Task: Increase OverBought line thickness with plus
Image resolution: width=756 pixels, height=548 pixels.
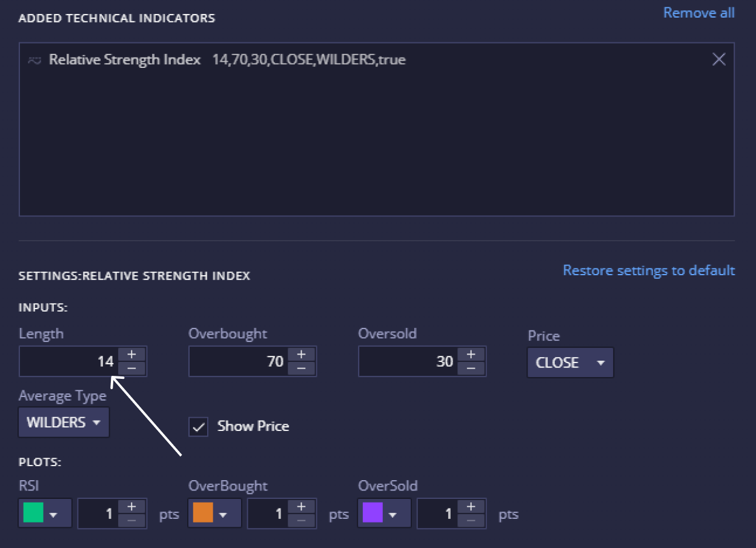Action: coord(302,507)
